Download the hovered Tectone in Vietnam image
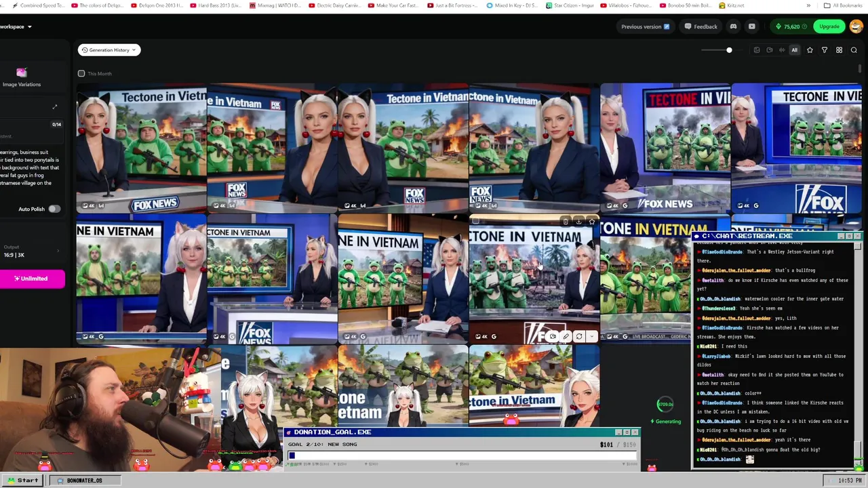 578,222
